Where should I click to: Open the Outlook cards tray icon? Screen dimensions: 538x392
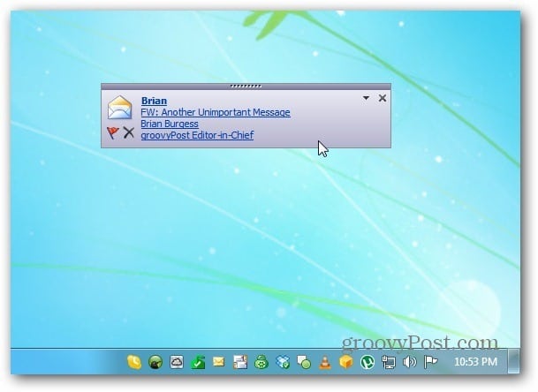pos(240,362)
